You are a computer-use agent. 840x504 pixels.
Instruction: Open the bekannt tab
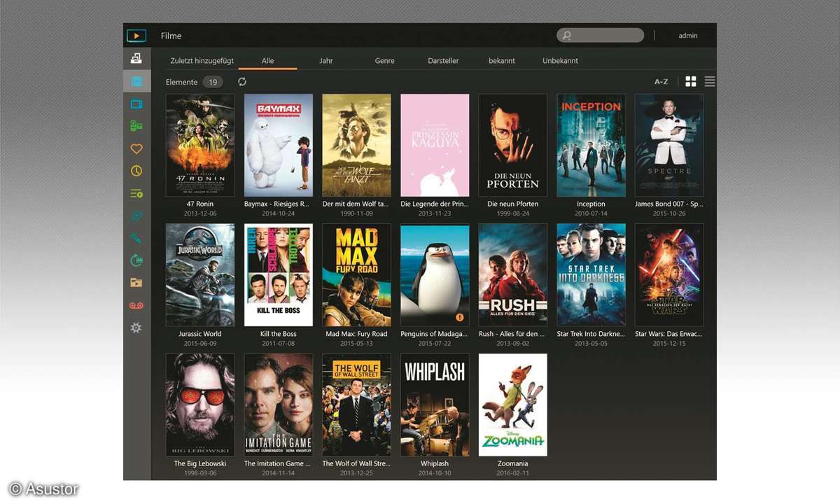click(502, 61)
